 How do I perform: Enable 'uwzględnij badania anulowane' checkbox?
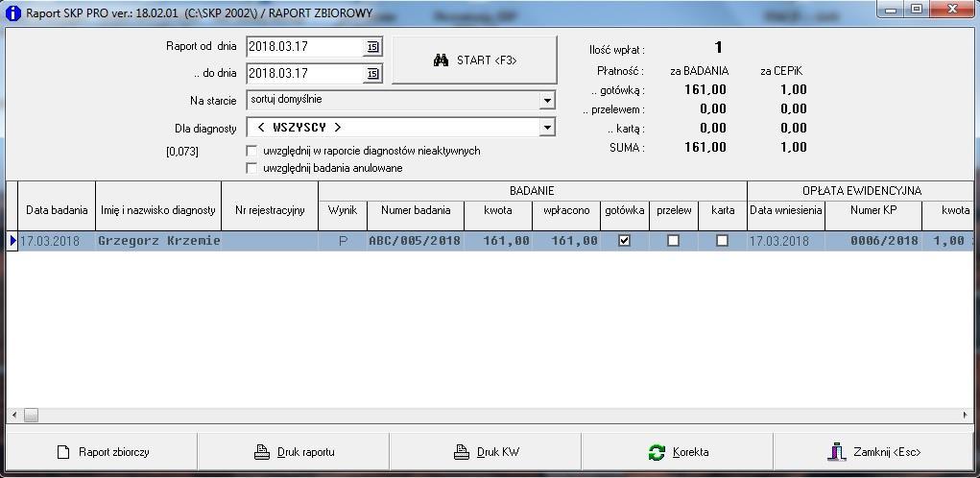click(x=251, y=168)
